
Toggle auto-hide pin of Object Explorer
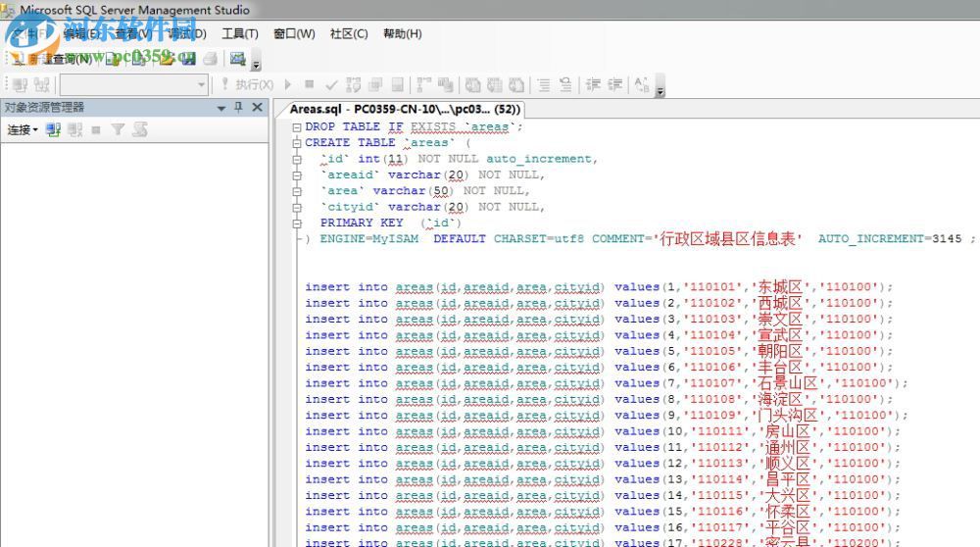pyautogui.click(x=238, y=108)
